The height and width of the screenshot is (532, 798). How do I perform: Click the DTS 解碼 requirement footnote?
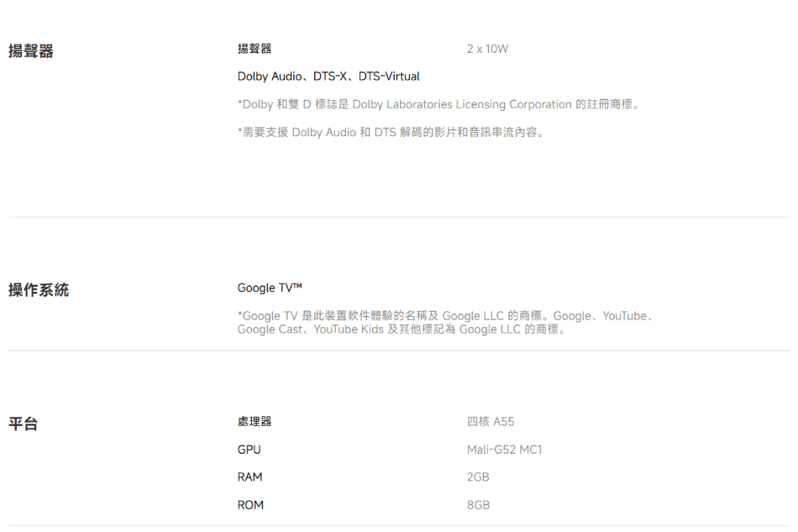click(x=392, y=133)
